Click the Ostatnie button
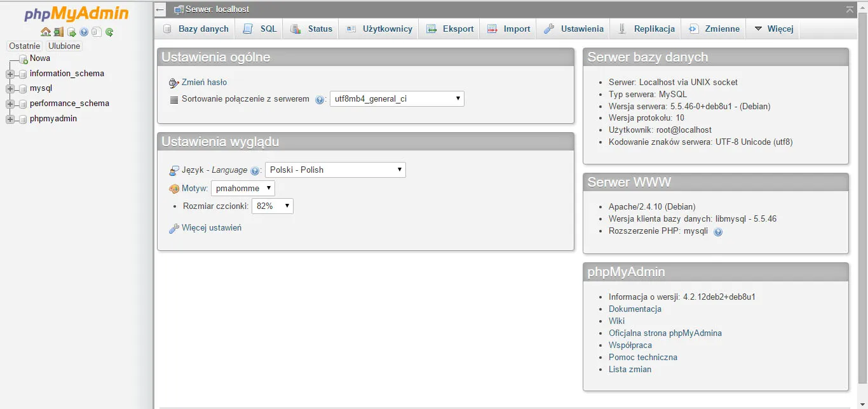 point(25,46)
